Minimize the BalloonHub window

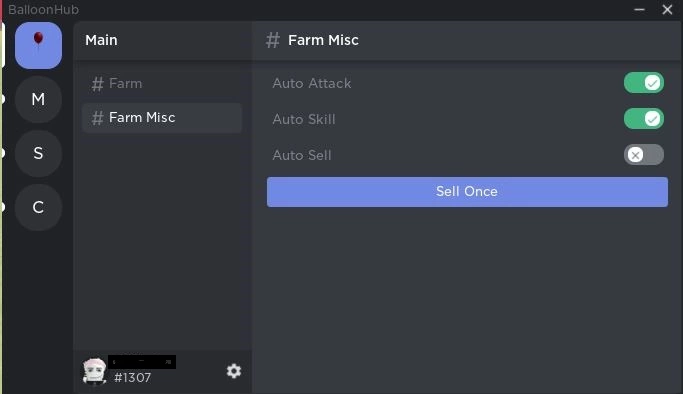tap(639, 9)
